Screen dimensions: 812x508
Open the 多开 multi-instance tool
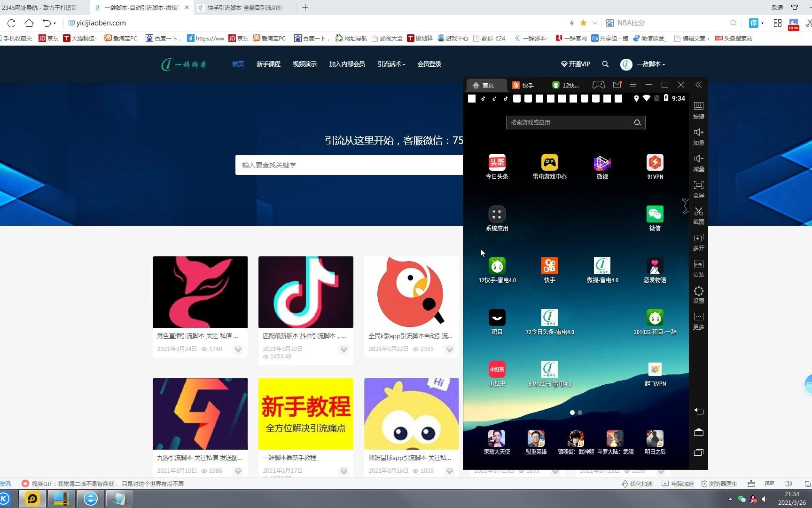(x=699, y=242)
